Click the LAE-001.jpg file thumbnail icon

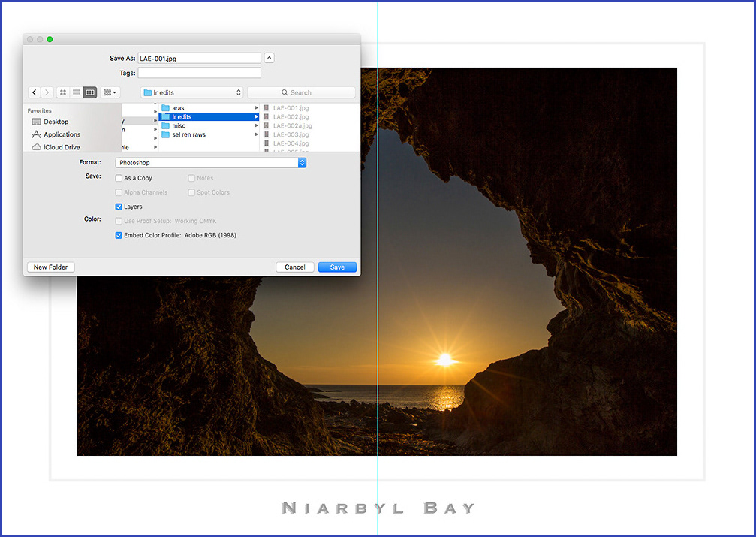[267, 108]
